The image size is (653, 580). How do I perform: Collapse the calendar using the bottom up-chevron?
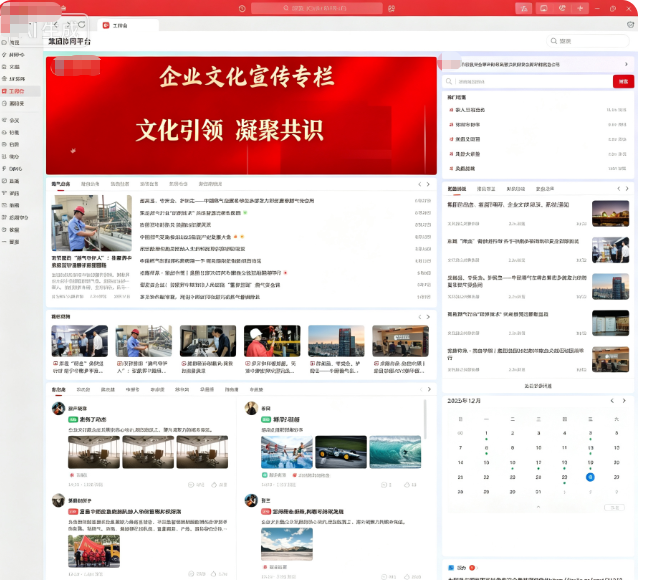pyautogui.click(x=538, y=507)
